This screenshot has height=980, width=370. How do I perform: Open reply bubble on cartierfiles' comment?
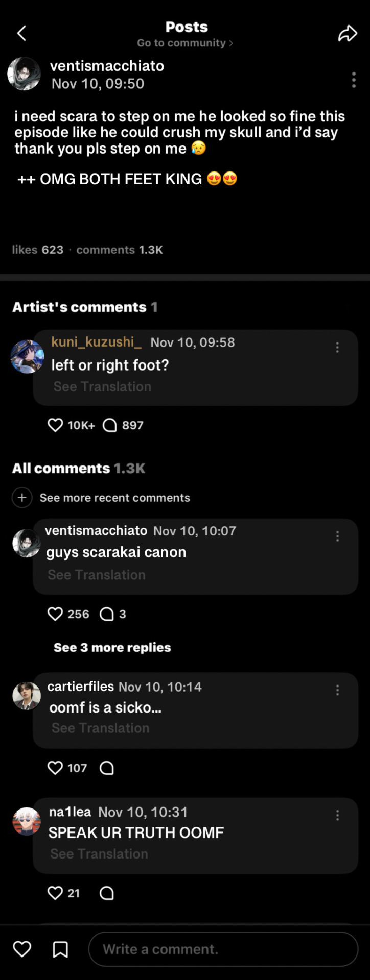click(107, 768)
